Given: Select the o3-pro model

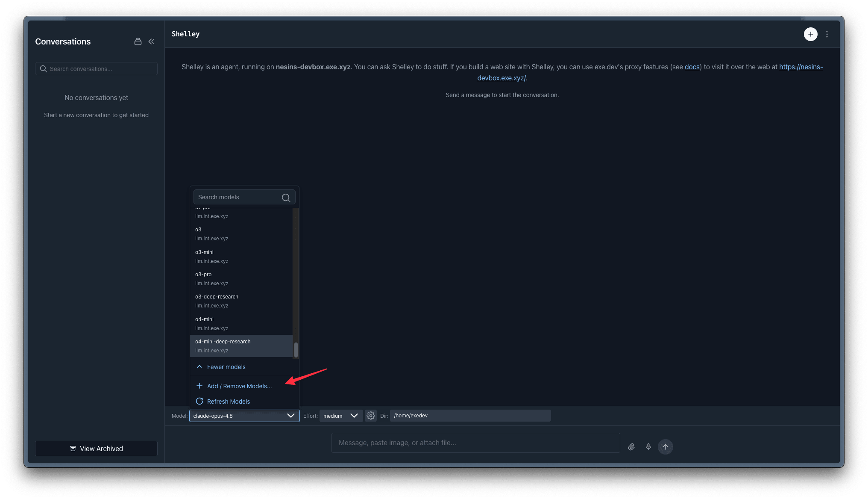Looking at the screenshot, I should [241, 279].
